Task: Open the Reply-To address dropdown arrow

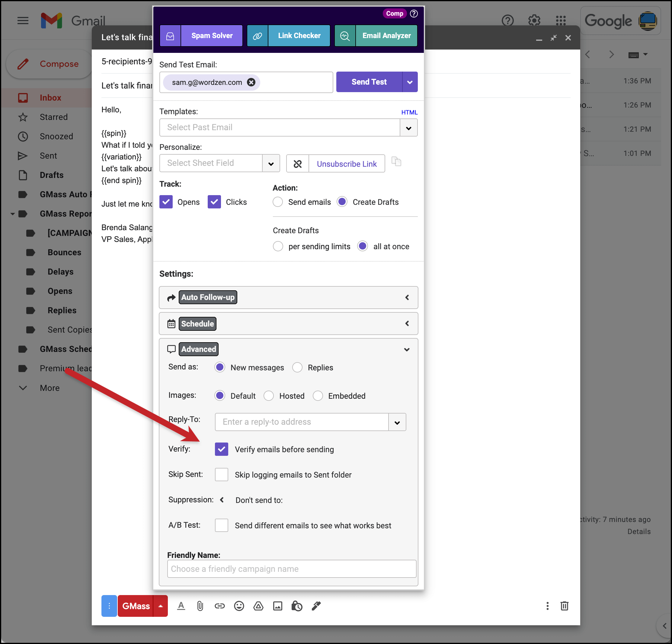Action: [x=397, y=422]
